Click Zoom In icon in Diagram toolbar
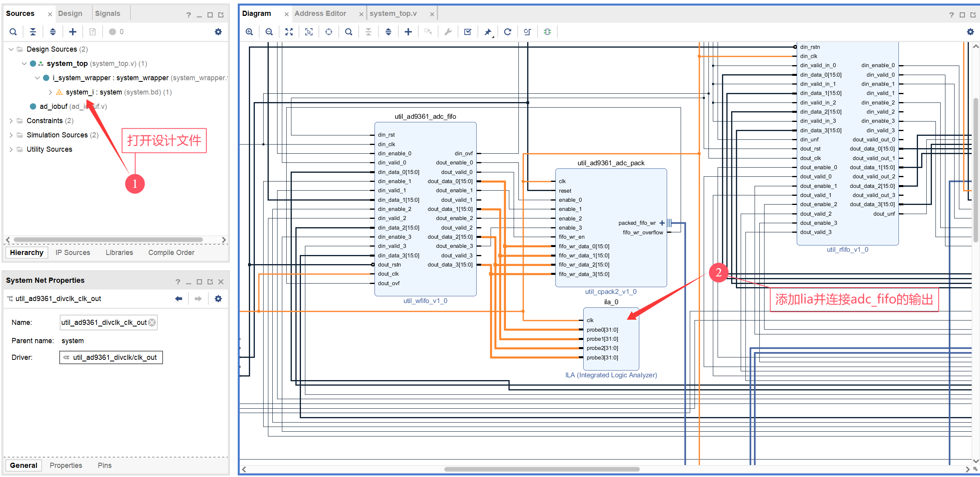The height and width of the screenshot is (477, 980). pyautogui.click(x=249, y=32)
